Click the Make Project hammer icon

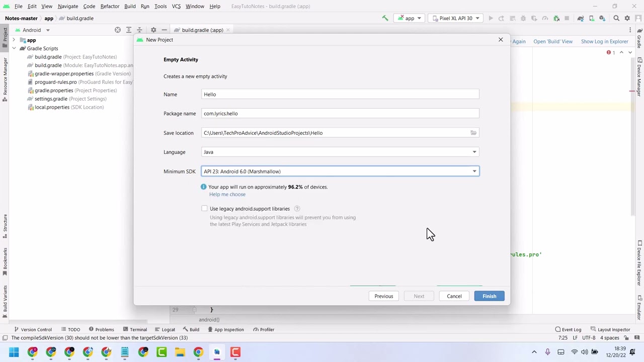click(x=385, y=18)
